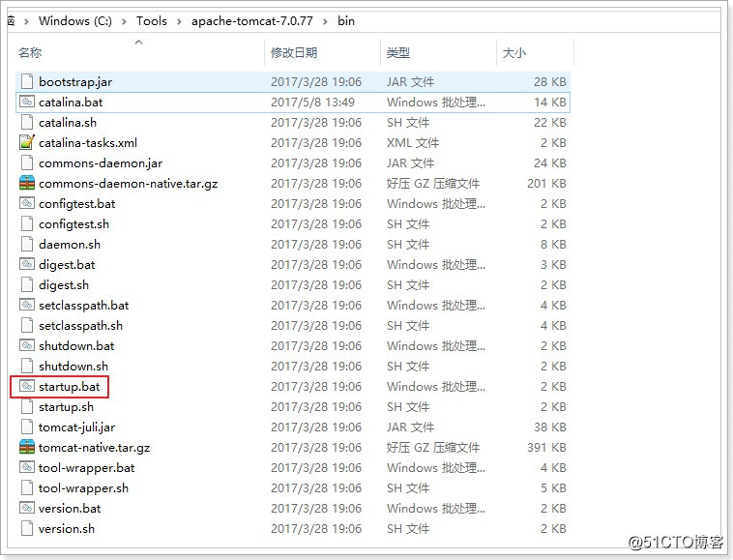The width and height of the screenshot is (733, 560).
Task: Click the configtest.sh file icon
Action: [27, 224]
